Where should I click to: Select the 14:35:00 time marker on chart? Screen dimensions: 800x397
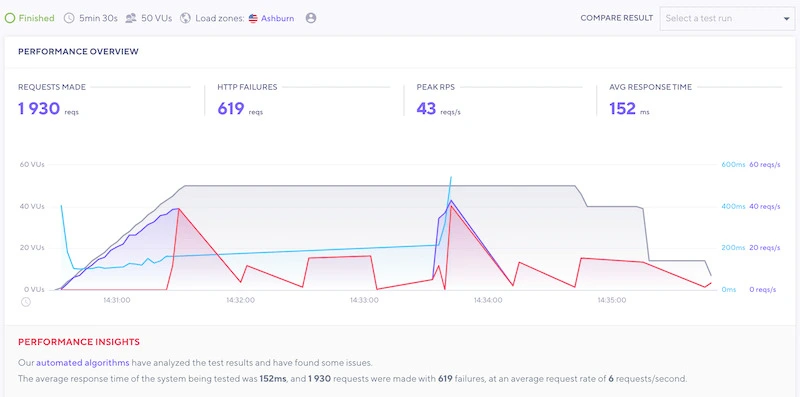612,300
